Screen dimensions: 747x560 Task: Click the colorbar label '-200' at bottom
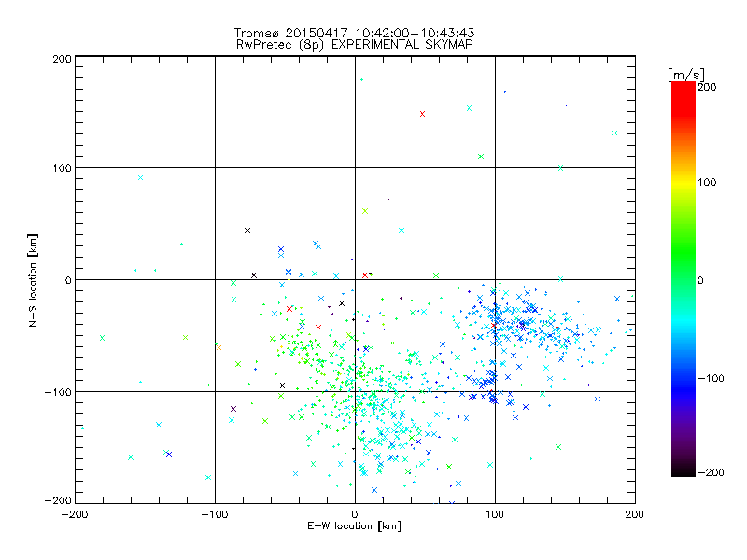pyautogui.click(x=711, y=473)
